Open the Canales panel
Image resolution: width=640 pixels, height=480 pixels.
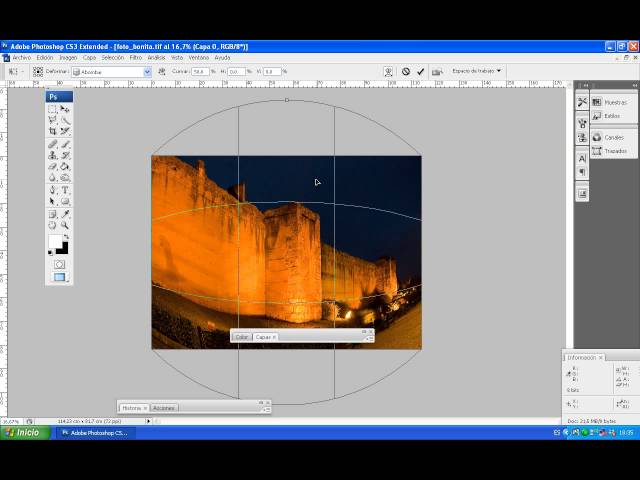click(x=614, y=138)
